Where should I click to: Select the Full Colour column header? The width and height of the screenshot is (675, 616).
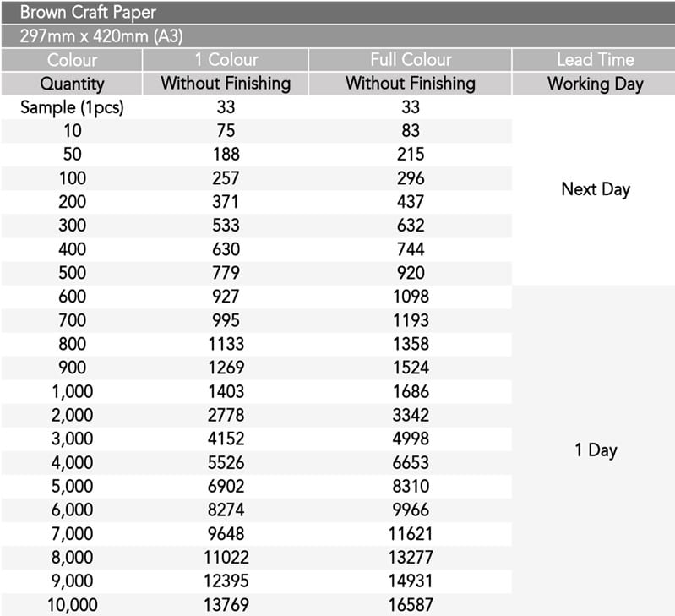411,60
